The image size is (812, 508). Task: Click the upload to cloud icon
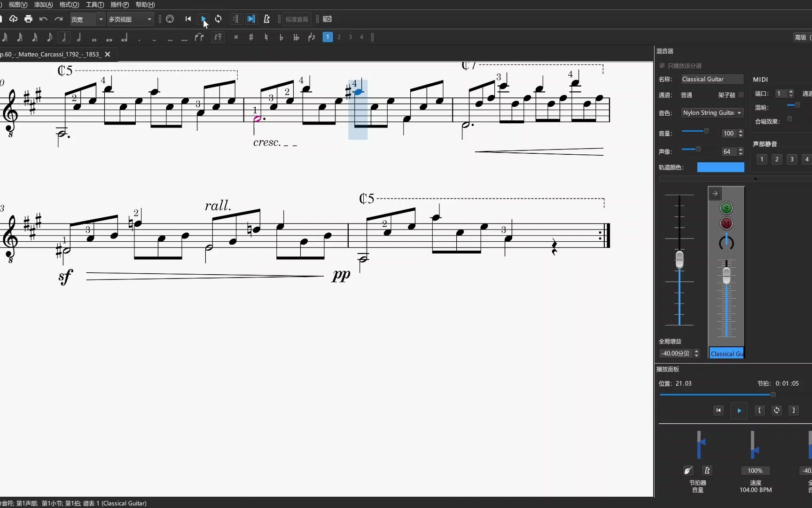[x=13, y=19]
